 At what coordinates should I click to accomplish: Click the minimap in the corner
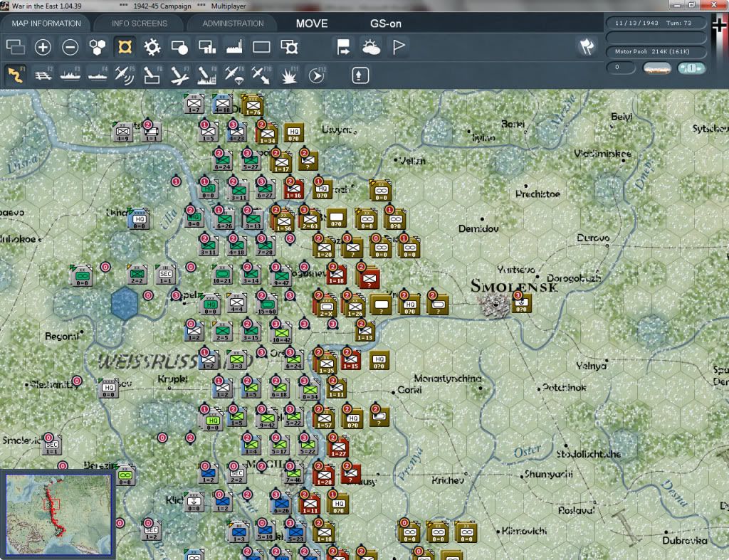[x=58, y=514]
